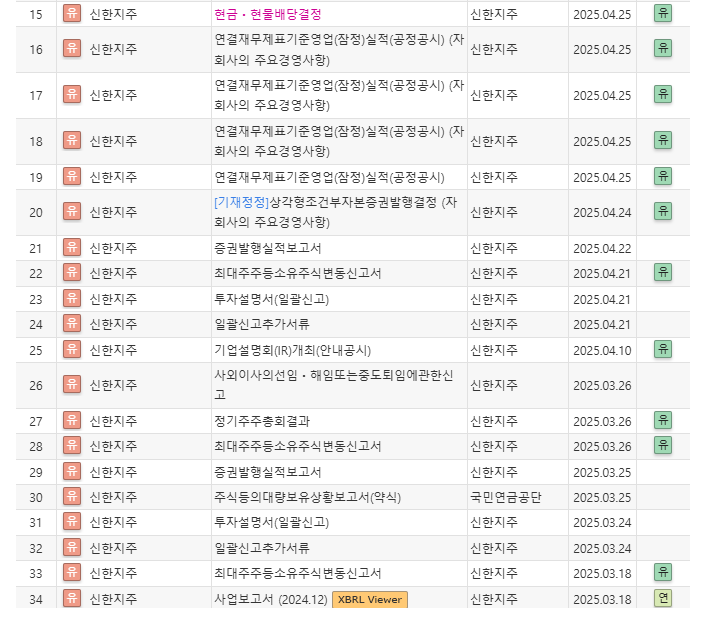The width and height of the screenshot is (702, 622).
Task: Click the green 유 remark icon for row 33
Action: coord(663,572)
